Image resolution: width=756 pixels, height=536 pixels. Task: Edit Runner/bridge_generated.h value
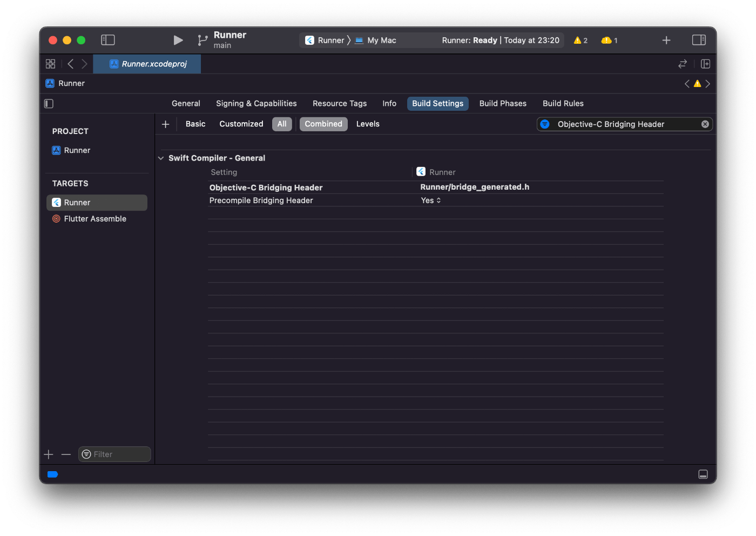[475, 187]
